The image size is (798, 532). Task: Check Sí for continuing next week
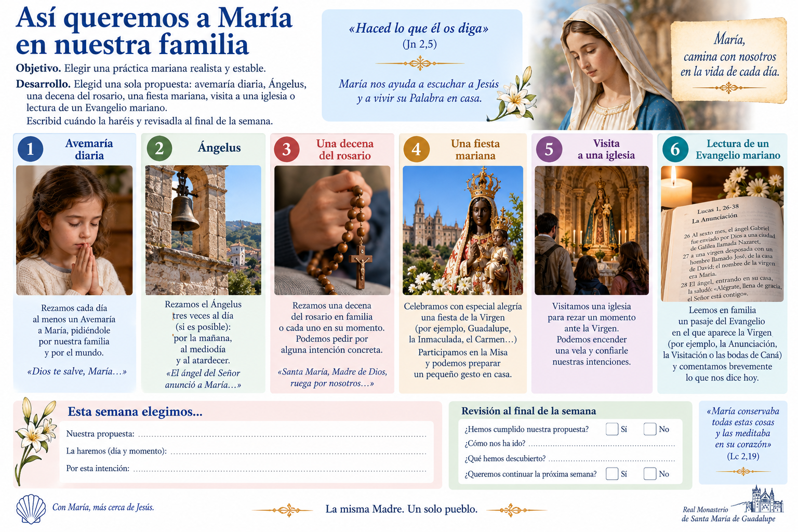tap(612, 473)
